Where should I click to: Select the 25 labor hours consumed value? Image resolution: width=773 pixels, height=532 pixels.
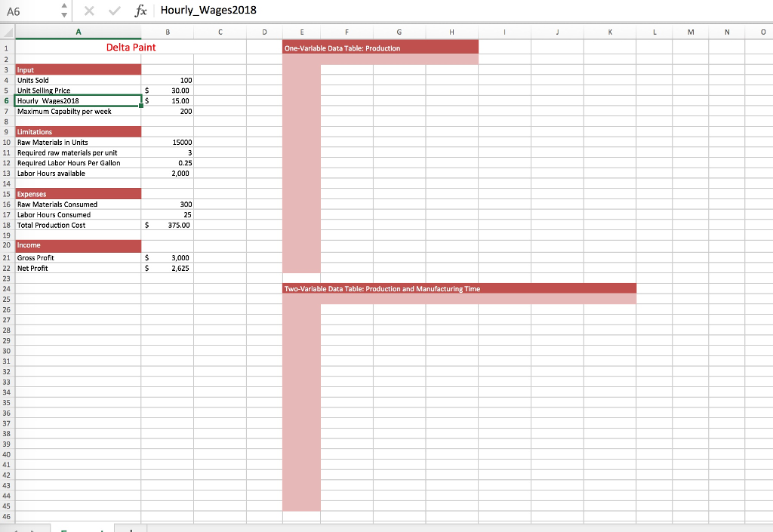click(x=168, y=215)
